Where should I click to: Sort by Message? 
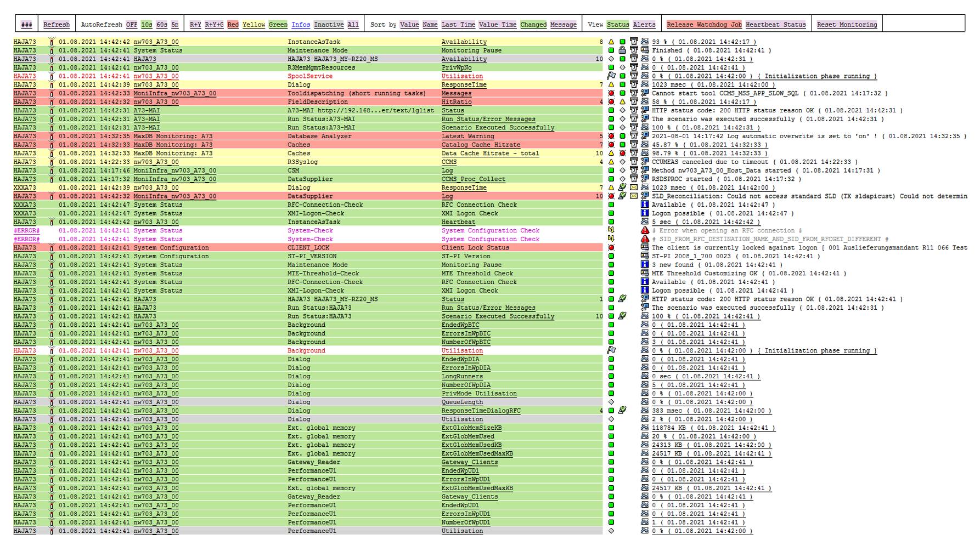[x=564, y=25]
